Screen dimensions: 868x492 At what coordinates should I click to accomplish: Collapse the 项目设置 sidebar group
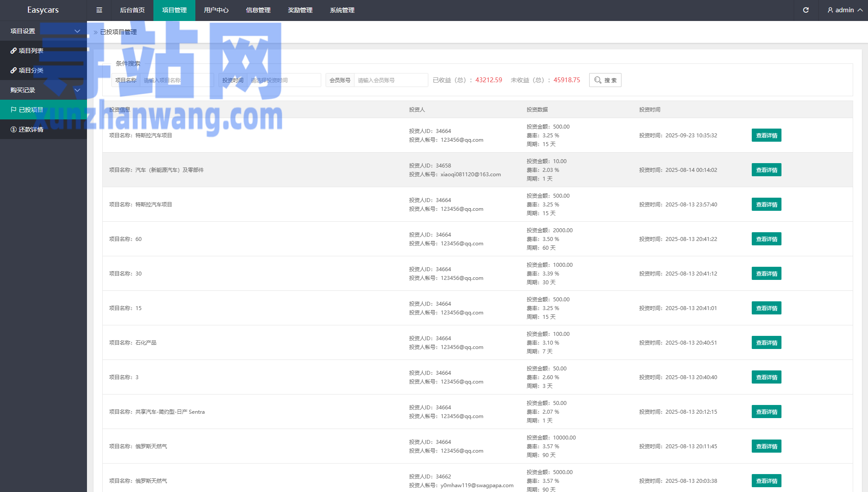[77, 31]
